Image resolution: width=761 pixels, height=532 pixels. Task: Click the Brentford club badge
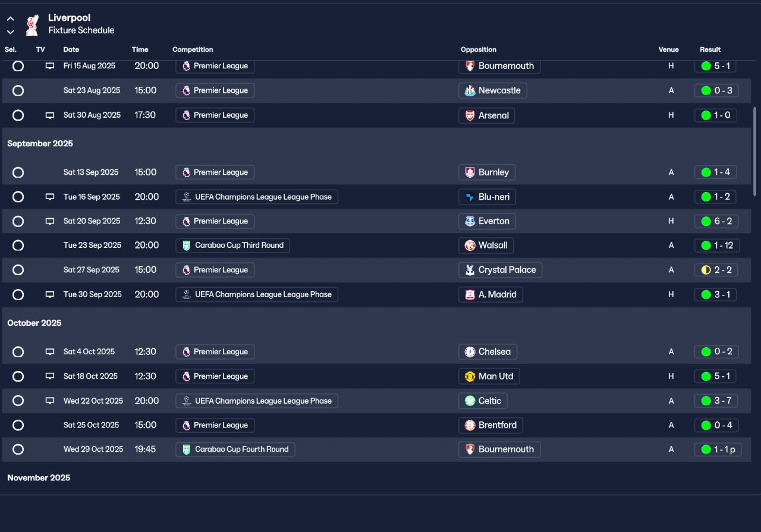pyautogui.click(x=470, y=425)
